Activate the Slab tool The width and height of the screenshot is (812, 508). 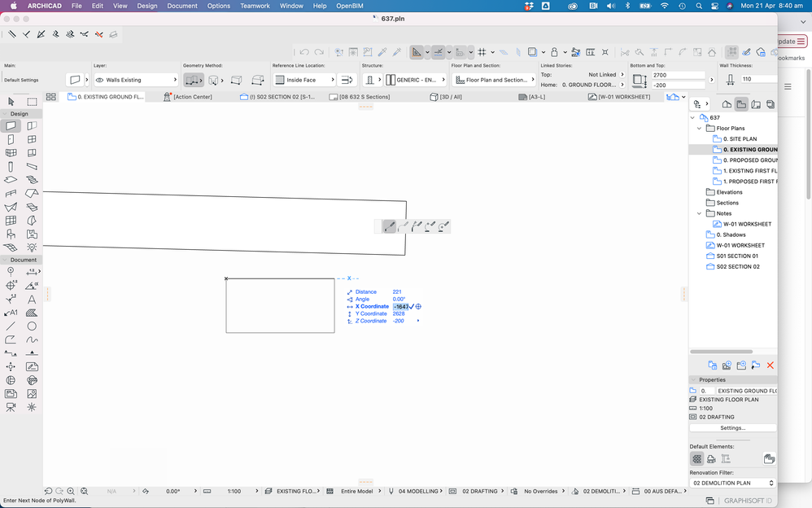[11, 180]
